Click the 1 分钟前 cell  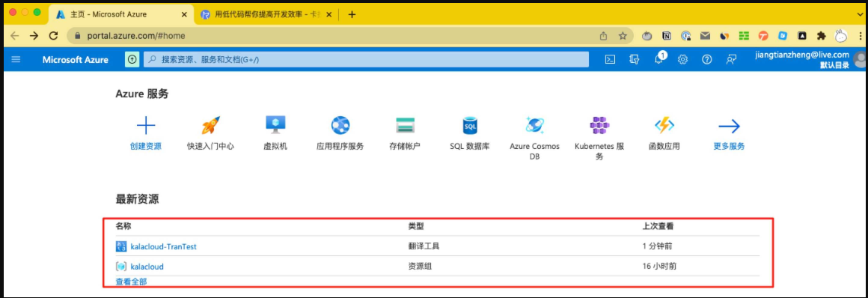point(657,246)
